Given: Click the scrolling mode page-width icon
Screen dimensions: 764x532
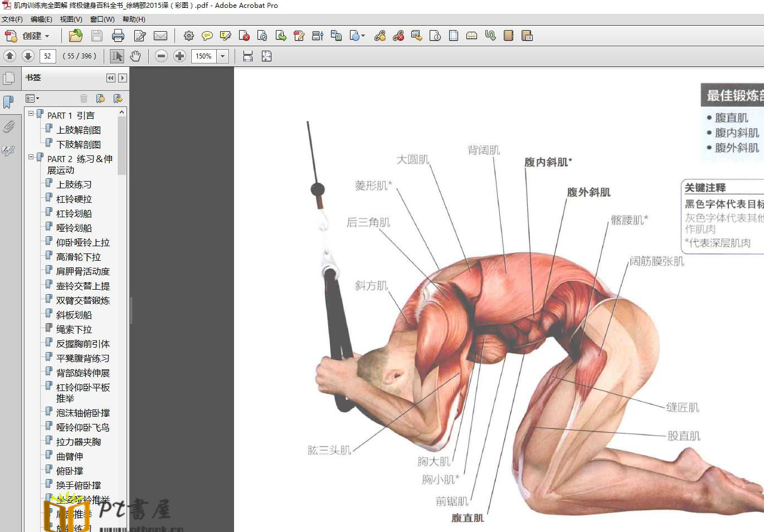Looking at the screenshot, I should [x=248, y=56].
